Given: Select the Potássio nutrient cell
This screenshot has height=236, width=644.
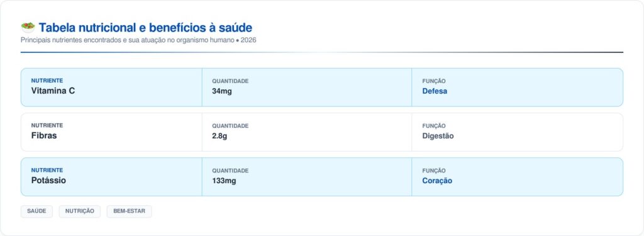Looking at the screenshot, I should coord(111,177).
